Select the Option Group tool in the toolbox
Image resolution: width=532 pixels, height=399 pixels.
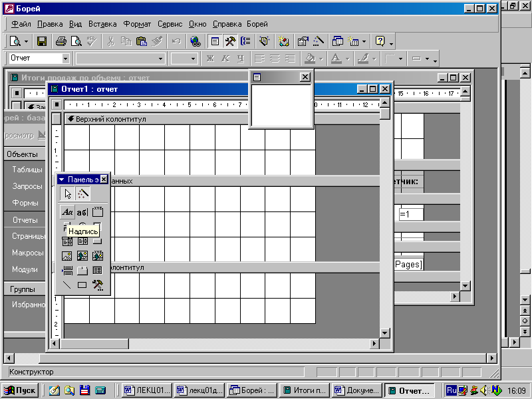[98, 212]
